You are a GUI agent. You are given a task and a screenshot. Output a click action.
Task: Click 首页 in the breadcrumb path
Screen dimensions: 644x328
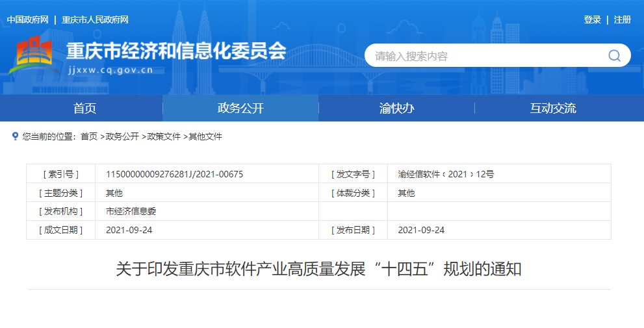pos(89,136)
